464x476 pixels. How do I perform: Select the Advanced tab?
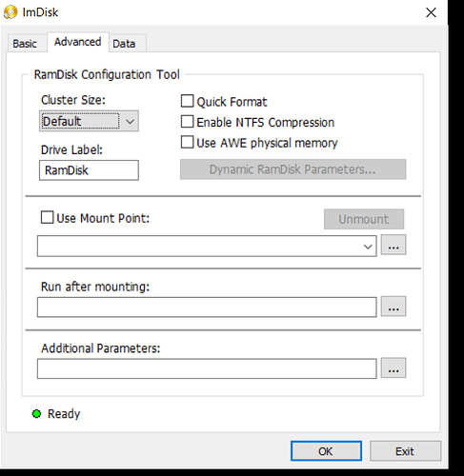click(x=78, y=42)
